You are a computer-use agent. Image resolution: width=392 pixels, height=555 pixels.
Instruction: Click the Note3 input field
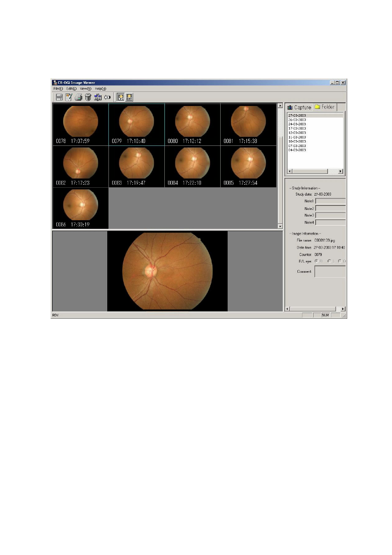click(x=330, y=215)
